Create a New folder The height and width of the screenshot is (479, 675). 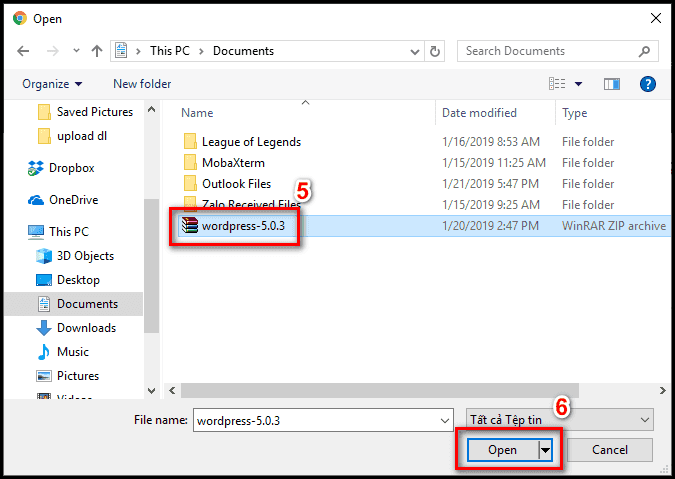(x=142, y=84)
